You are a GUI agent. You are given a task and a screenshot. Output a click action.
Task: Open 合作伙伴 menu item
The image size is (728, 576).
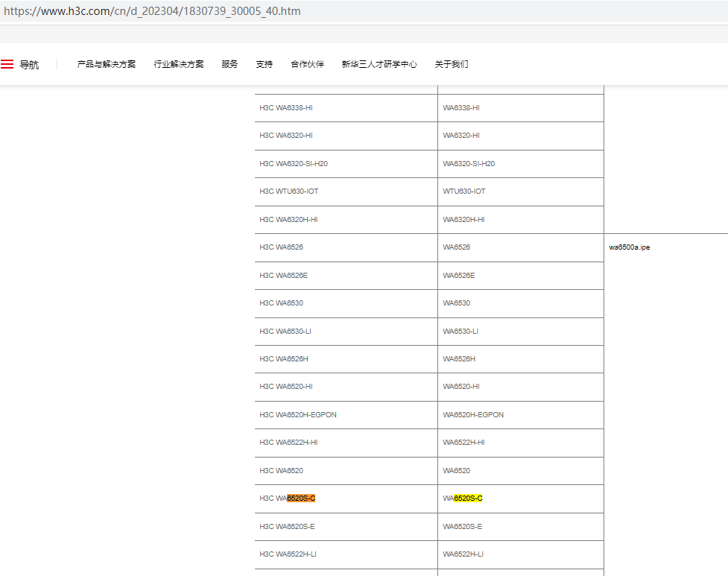point(307,64)
